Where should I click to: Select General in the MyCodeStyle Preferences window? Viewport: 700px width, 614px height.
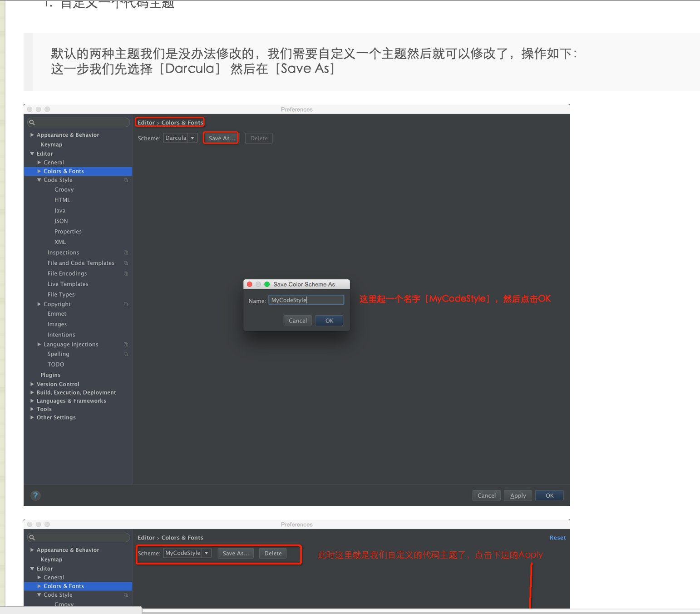54,577
